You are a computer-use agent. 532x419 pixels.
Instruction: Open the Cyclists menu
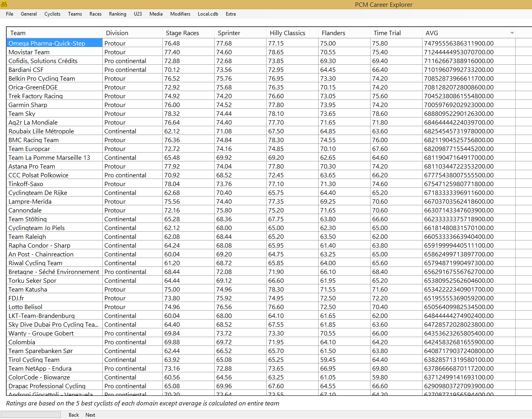tap(52, 14)
